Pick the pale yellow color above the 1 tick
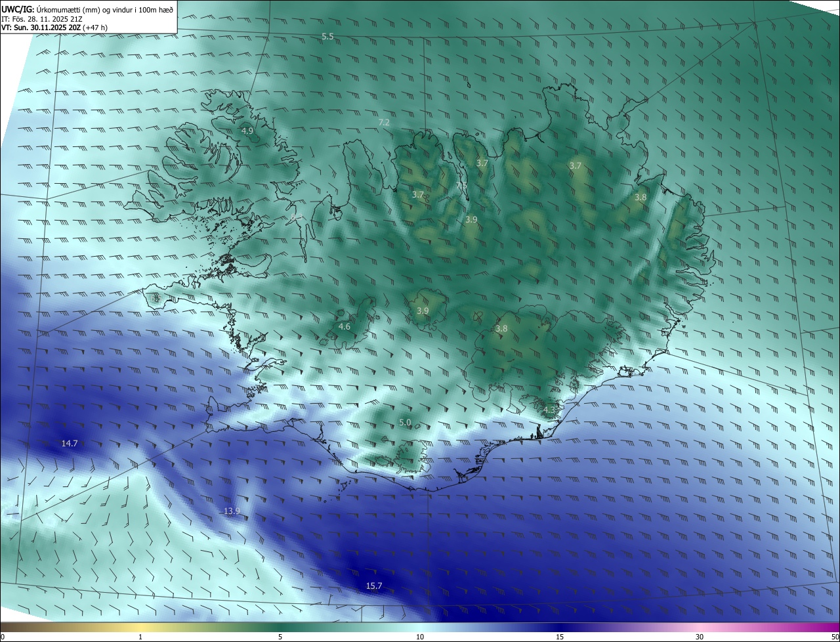The width and height of the screenshot is (840, 642). (140, 627)
